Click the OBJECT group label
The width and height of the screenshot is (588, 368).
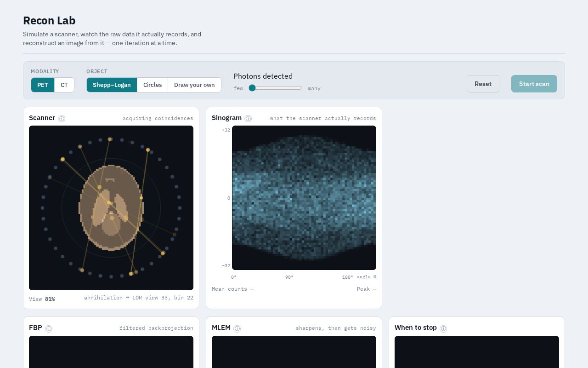[x=97, y=71]
